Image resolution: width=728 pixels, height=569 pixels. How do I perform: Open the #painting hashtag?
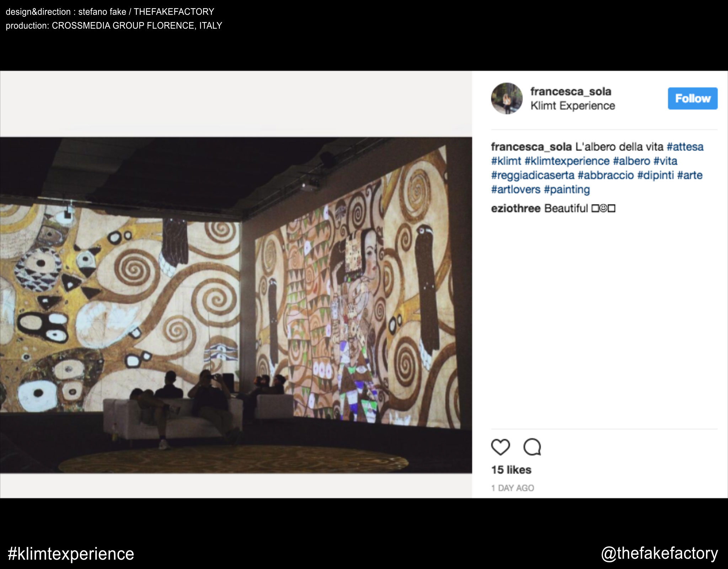[x=567, y=189]
